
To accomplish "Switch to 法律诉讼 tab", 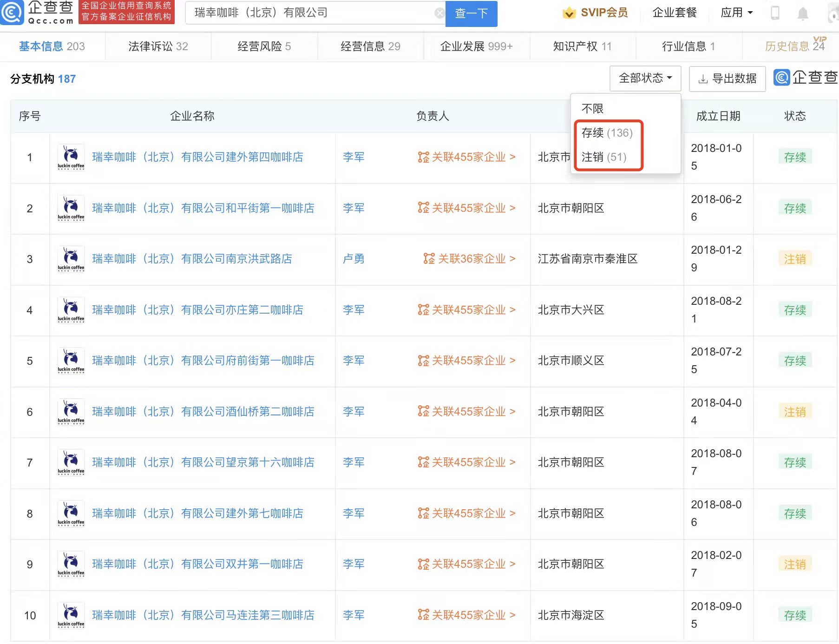I will (158, 46).
